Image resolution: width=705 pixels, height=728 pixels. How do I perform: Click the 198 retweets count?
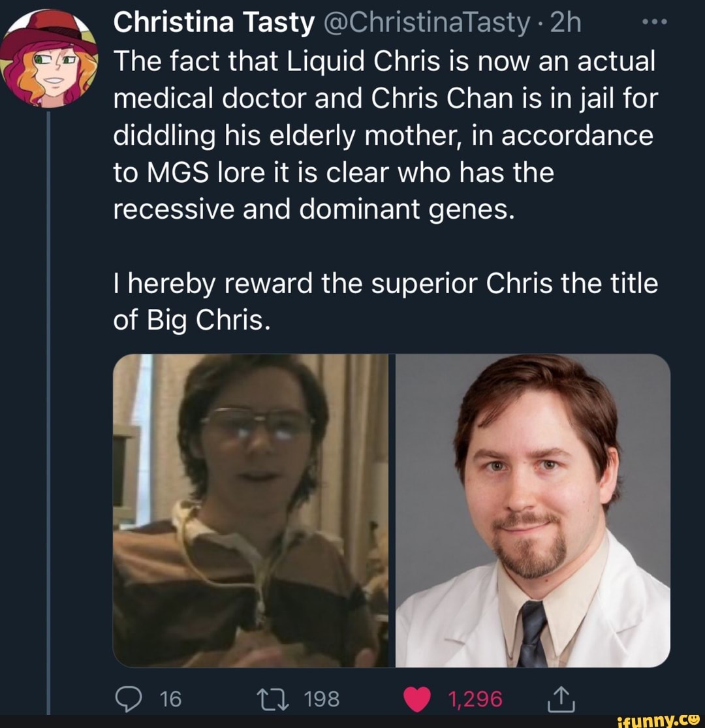322,699
